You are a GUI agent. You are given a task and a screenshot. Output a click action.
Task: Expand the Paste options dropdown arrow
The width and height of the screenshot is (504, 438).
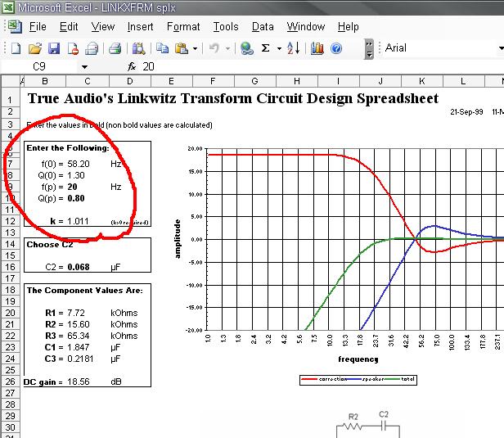(x=195, y=49)
